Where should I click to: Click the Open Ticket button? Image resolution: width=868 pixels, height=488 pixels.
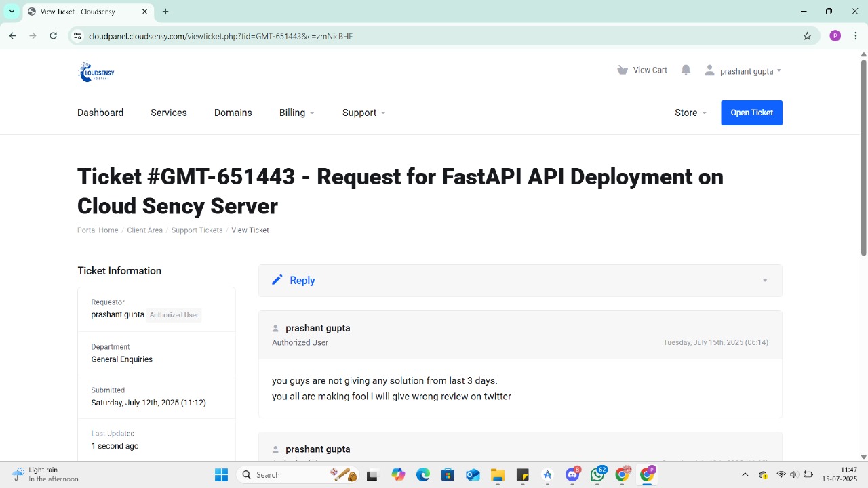pos(751,113)
